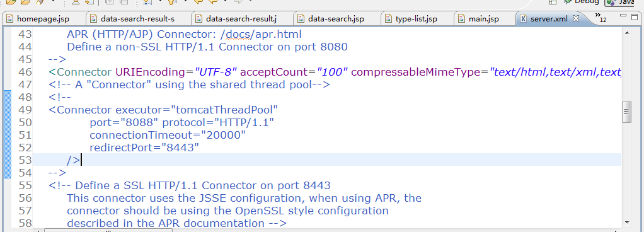Select the data-search-result.j editor tab

pyautogui.click(x=241, y=19)
